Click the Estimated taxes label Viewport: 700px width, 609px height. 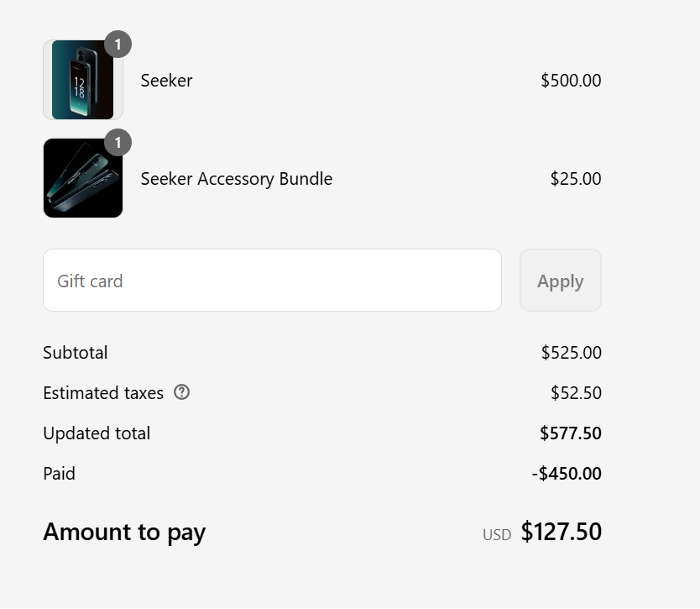point(103,393)
